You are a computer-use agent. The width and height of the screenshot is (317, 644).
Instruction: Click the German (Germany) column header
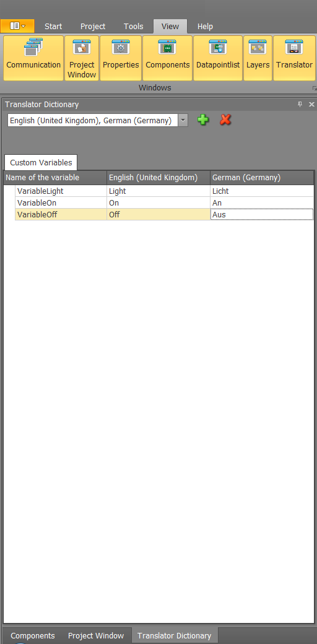click(262, 178)
